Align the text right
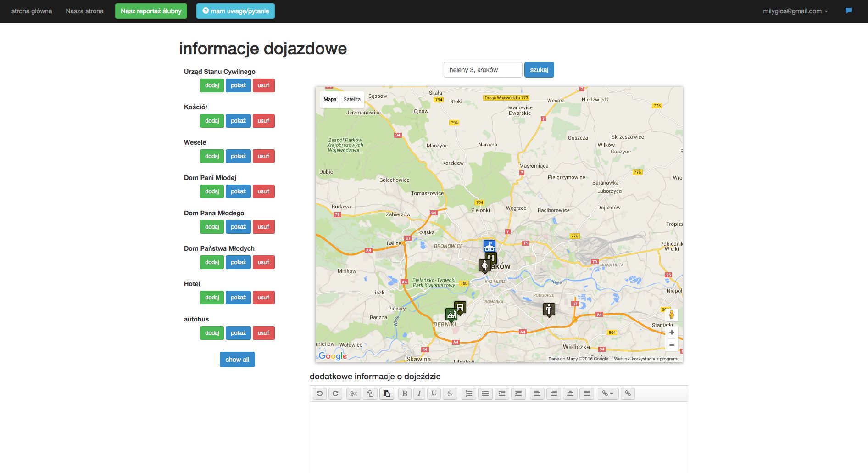The image size is (868, 473). pos(554,394)
